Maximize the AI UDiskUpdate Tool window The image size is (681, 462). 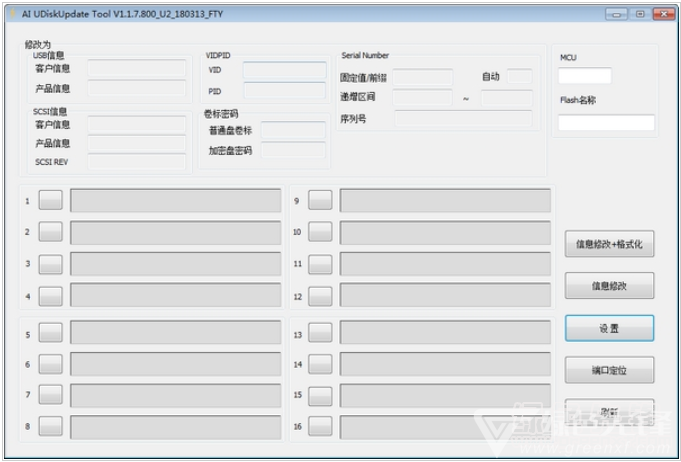pyautogui.click(x=640, y=14)
